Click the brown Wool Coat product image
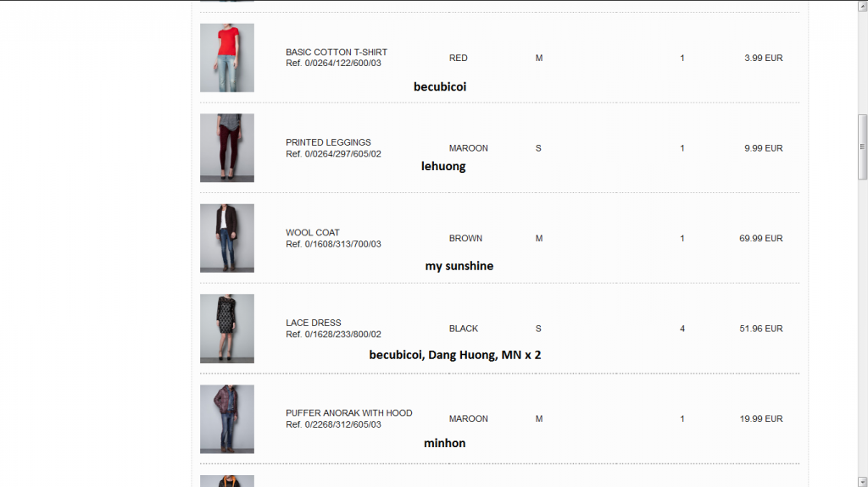The height and width of the screenshot is (487, 868). tap(227, 238)
